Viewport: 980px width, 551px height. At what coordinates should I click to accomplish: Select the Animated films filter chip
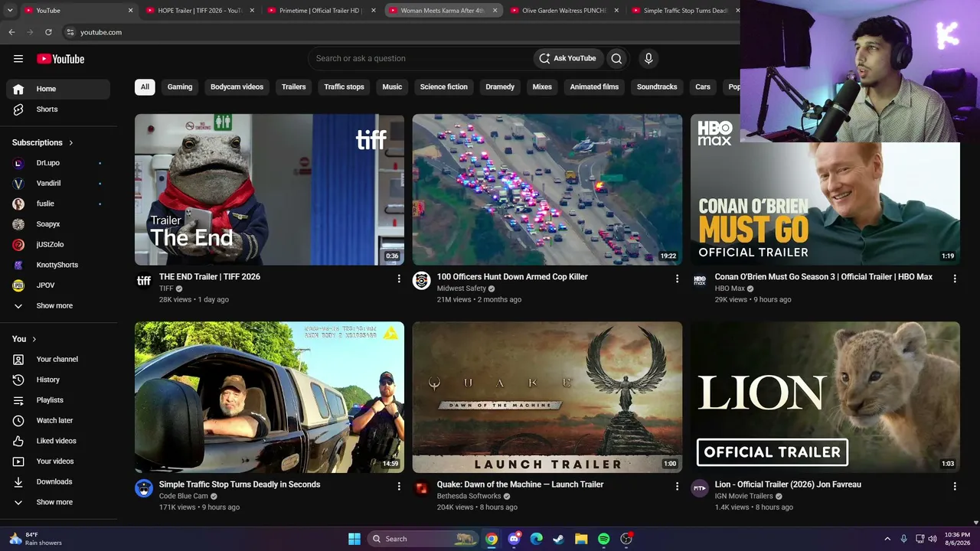(x=594, y=86)
